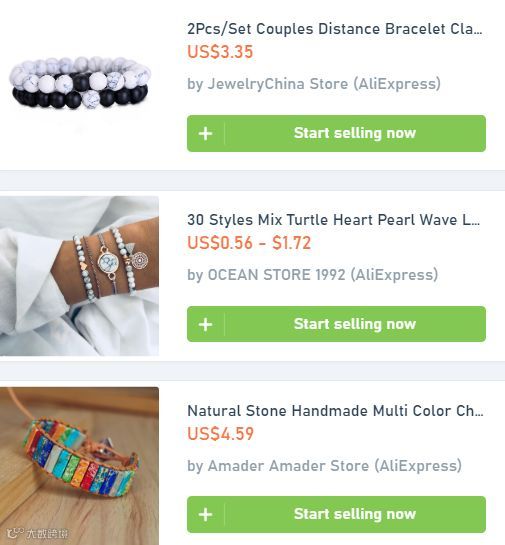
Task: Click the plus icon for Turtle Heart Pearl bracelet
Action: tap(205, 324)
